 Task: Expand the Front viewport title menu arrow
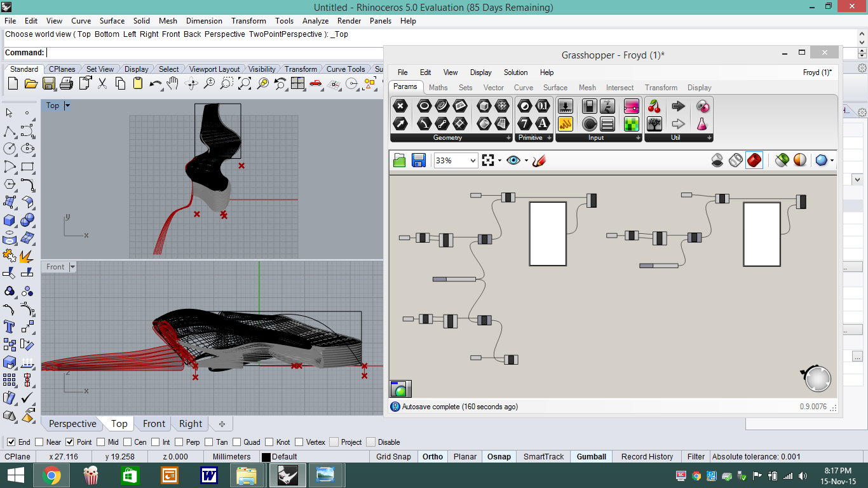pos(72,267)
